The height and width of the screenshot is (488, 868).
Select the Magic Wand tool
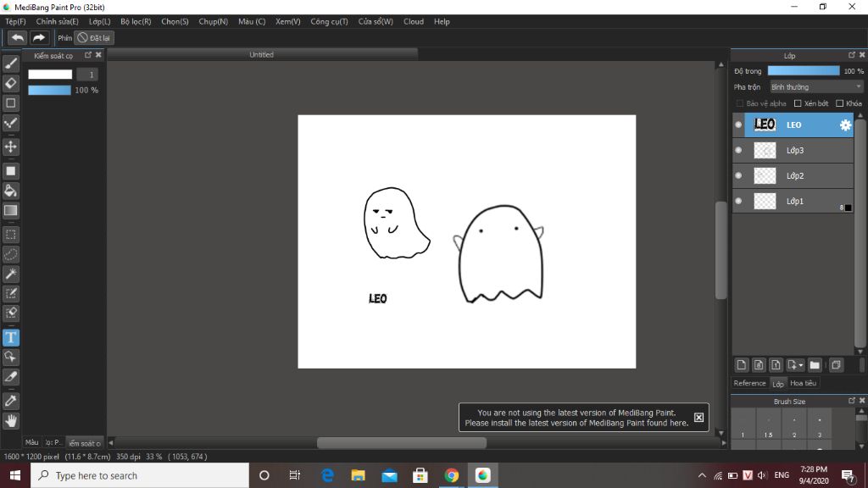(x=10, y=274)
